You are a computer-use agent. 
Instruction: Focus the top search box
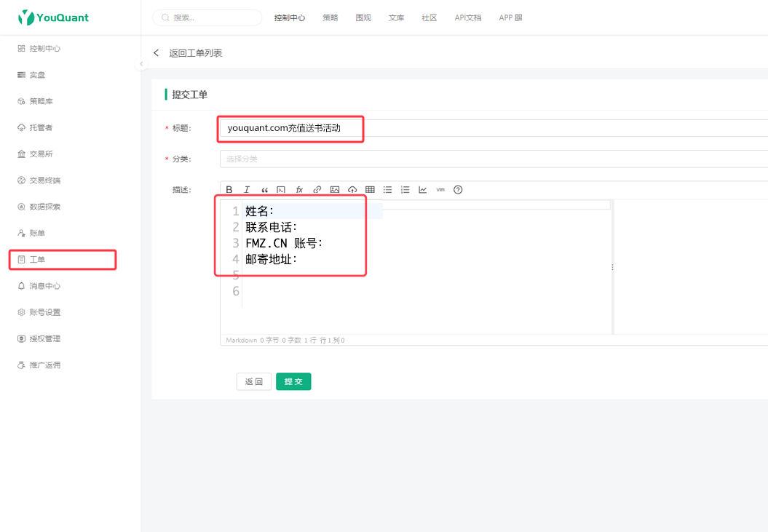207,17
